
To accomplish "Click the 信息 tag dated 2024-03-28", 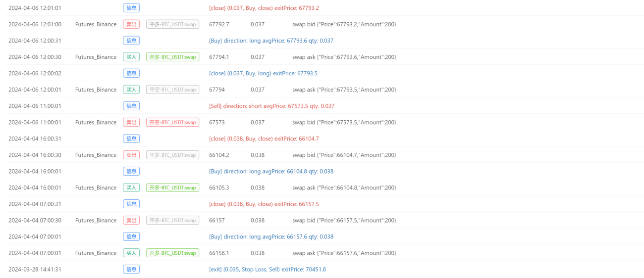I will pos(131,269).
